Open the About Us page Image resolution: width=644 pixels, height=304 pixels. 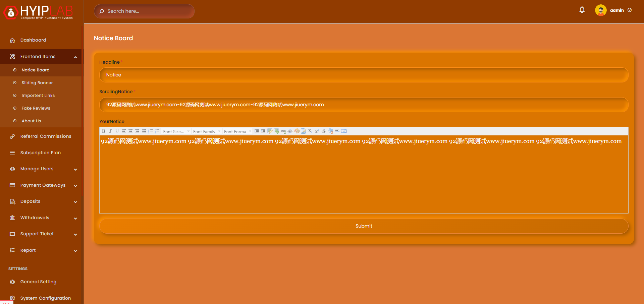[x=41, y=121]
